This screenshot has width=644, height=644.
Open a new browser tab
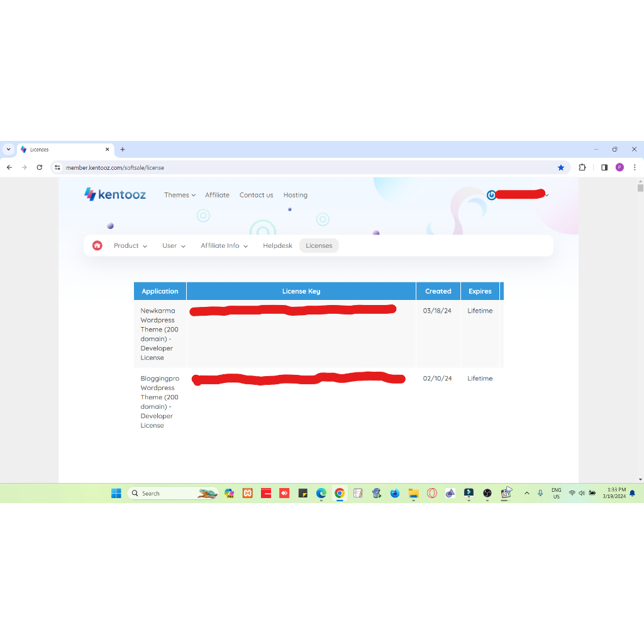tap(123, 150)
